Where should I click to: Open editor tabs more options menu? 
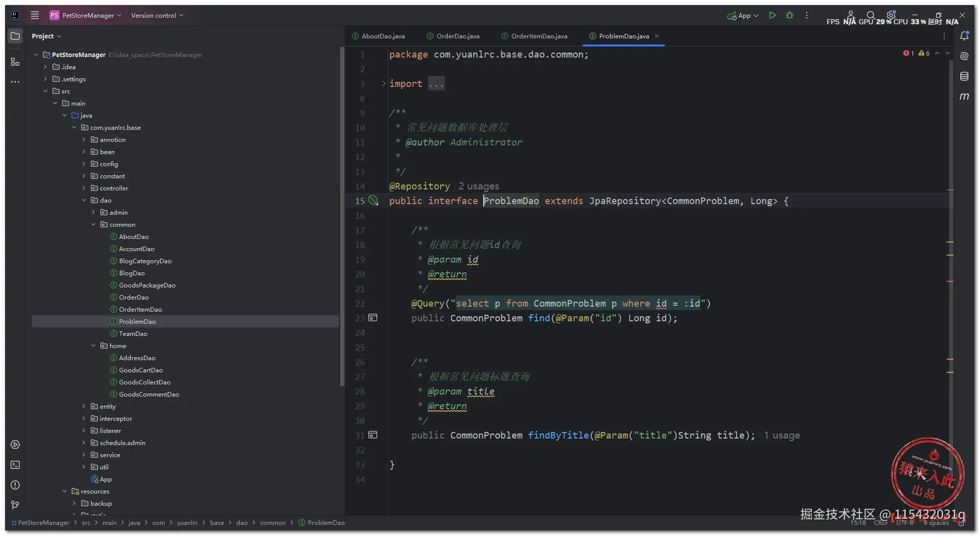tap(944, 36)
